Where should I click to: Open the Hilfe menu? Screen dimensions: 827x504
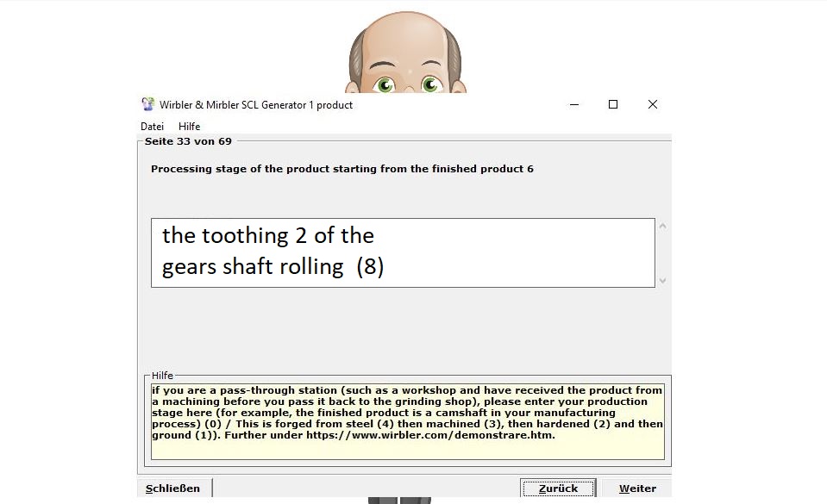tap(189, 127)
